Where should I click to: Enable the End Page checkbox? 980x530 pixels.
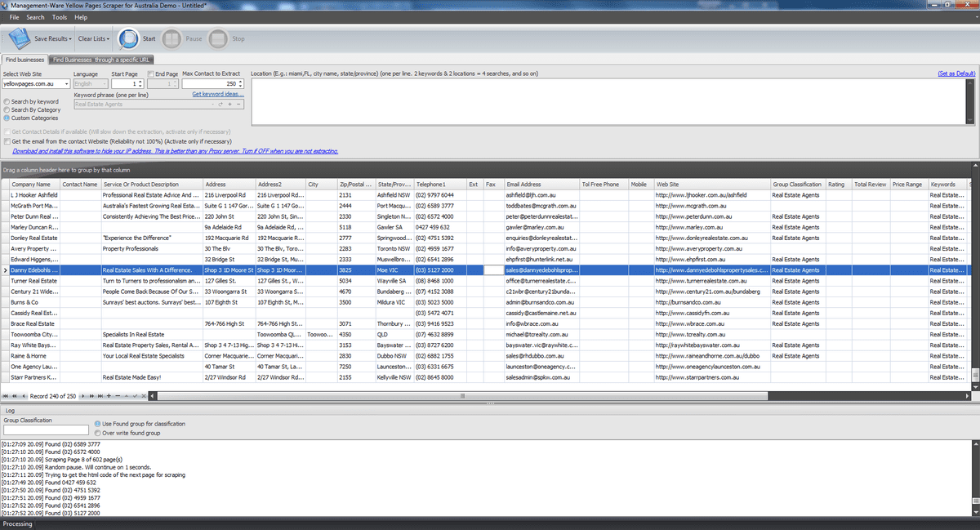pyautogui.click(x=151, y=74)
